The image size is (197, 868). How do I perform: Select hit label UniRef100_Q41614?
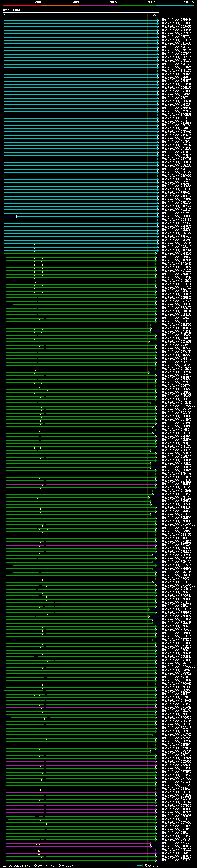(177, 135)
